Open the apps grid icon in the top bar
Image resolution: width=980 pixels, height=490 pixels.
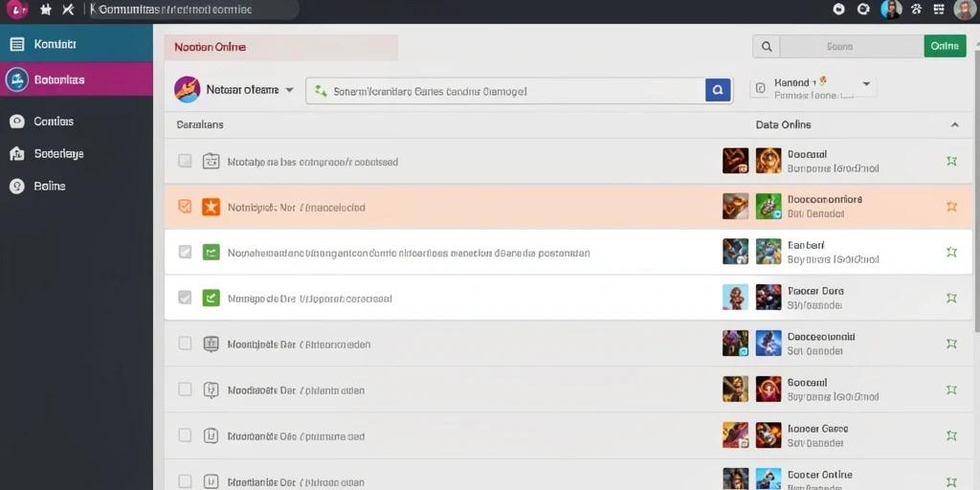point(938,9)
